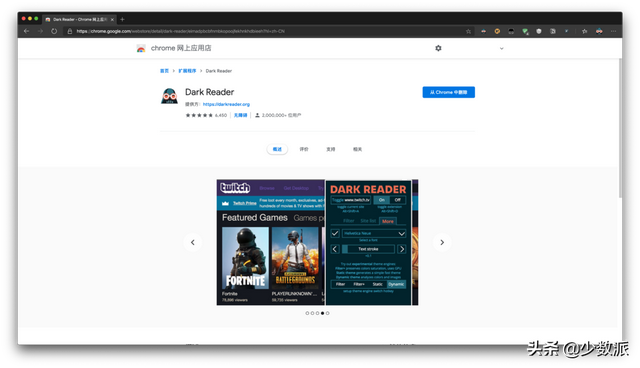Screen dimensions: 640x368
Task: Show previous screenshot with left carousel arrow
Action: click(x=193, y=242)
